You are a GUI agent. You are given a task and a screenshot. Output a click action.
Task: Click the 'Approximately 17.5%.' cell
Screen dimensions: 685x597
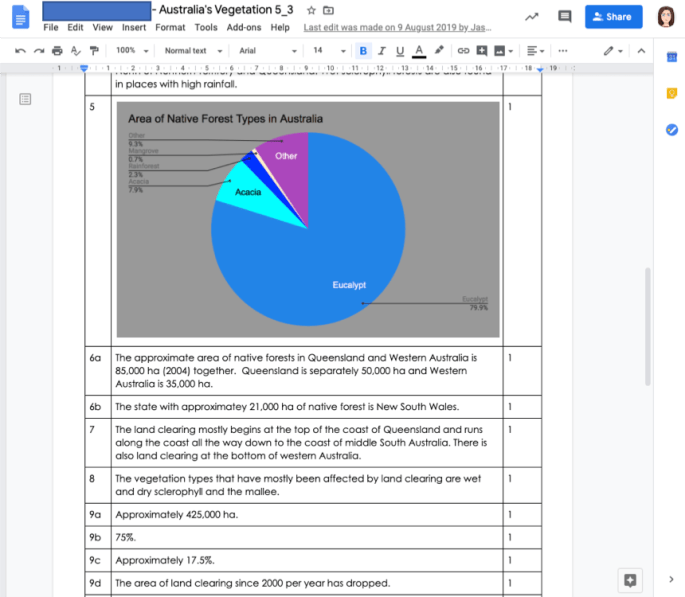(307, 560)
